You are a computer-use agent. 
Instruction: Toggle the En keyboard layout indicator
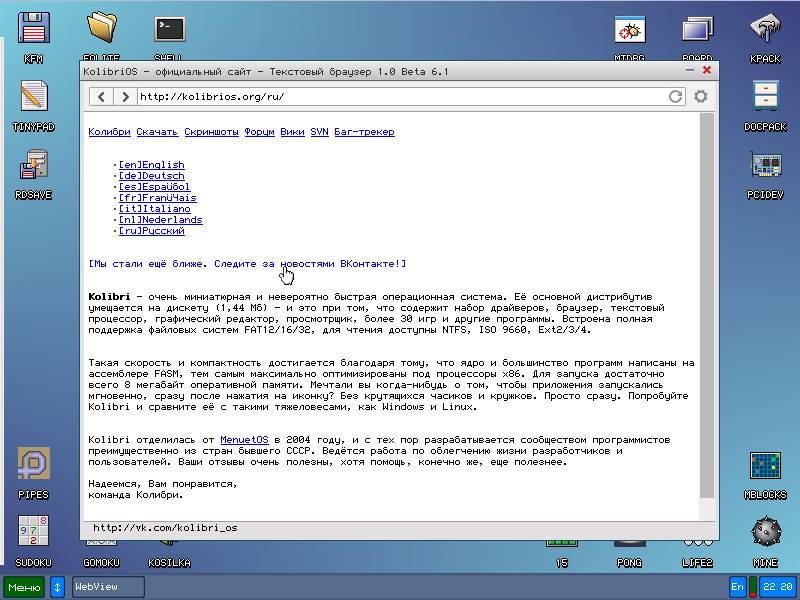pyautogui.click(x=737, y=587)
